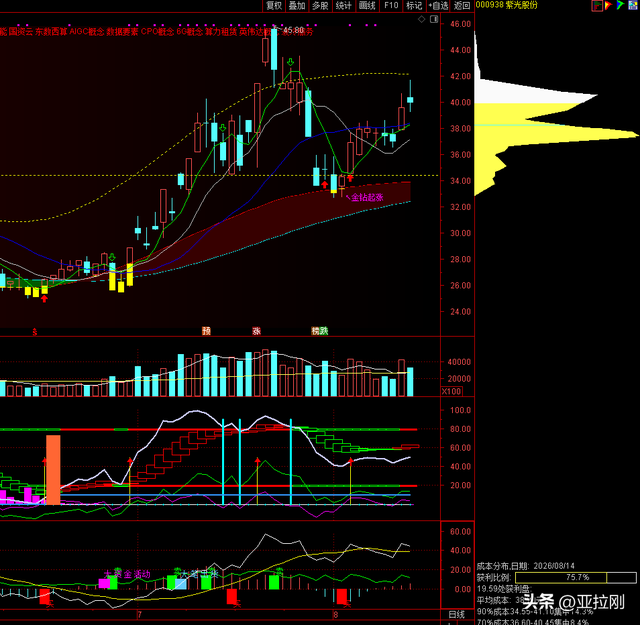Open the chip distribution settings icon

click(x=632, y=5)
